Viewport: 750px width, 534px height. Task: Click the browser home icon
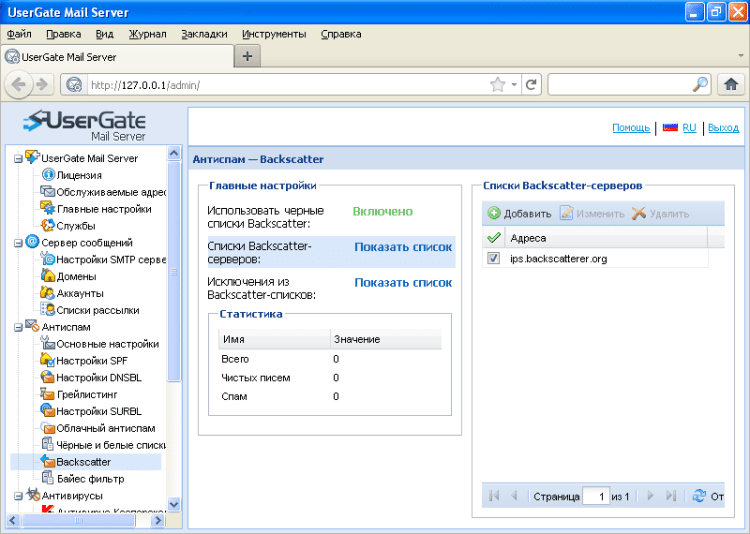pyautogui.click(x=730, y=85)
